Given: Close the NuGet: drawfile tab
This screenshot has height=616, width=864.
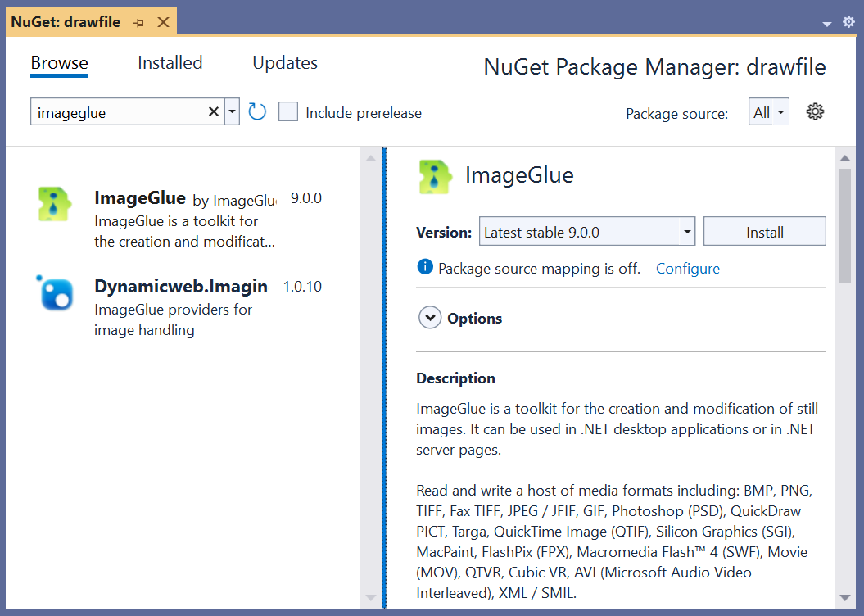Looking at the screenshot, I should 163,22.
